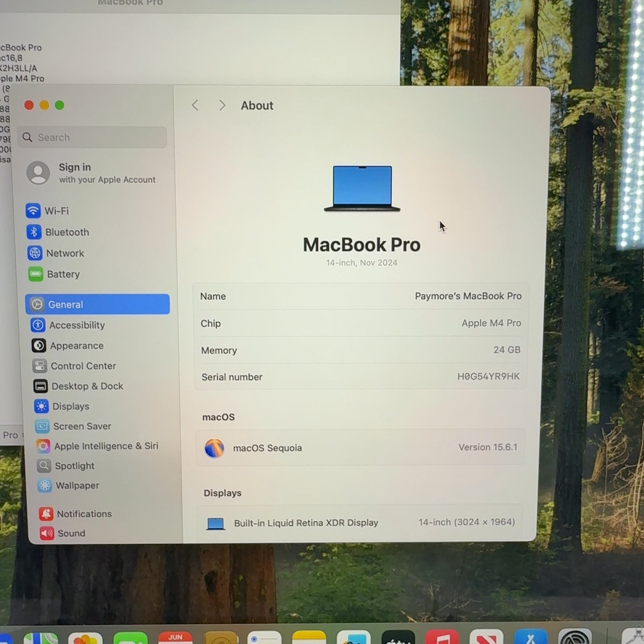Select the serial number H0G54YR9HK
This screenshot has height=644, width=644.
(x=488, y=377)
